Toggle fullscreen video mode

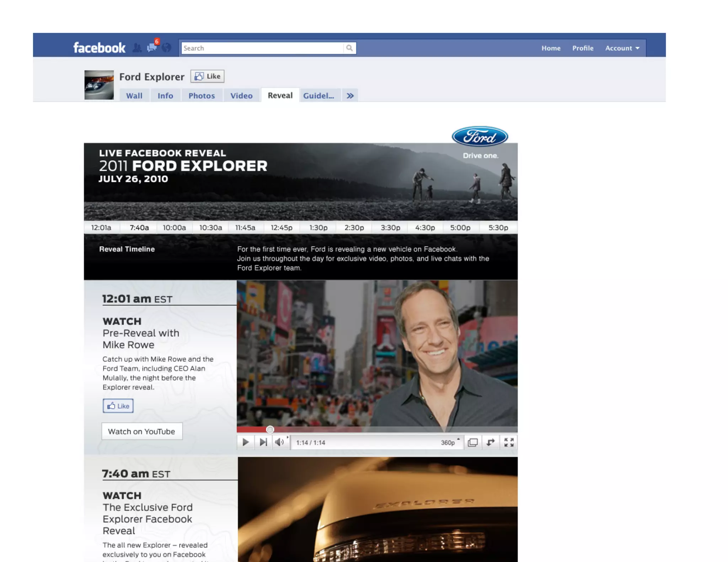[509, 442]
